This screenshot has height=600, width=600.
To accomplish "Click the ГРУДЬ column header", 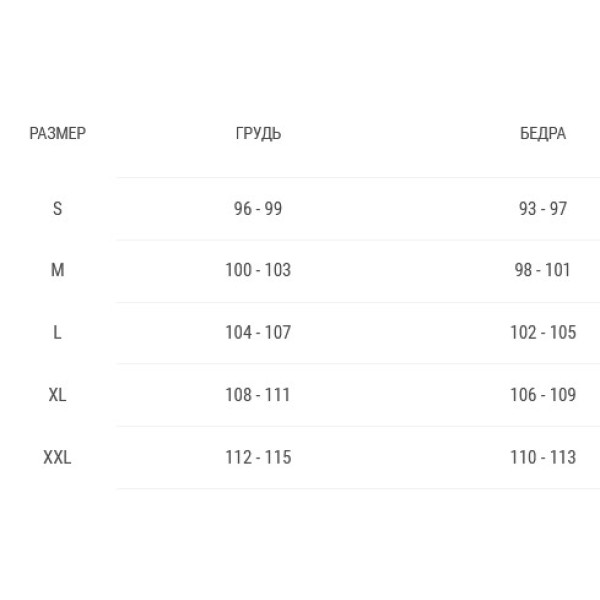I will coord(258,134).
